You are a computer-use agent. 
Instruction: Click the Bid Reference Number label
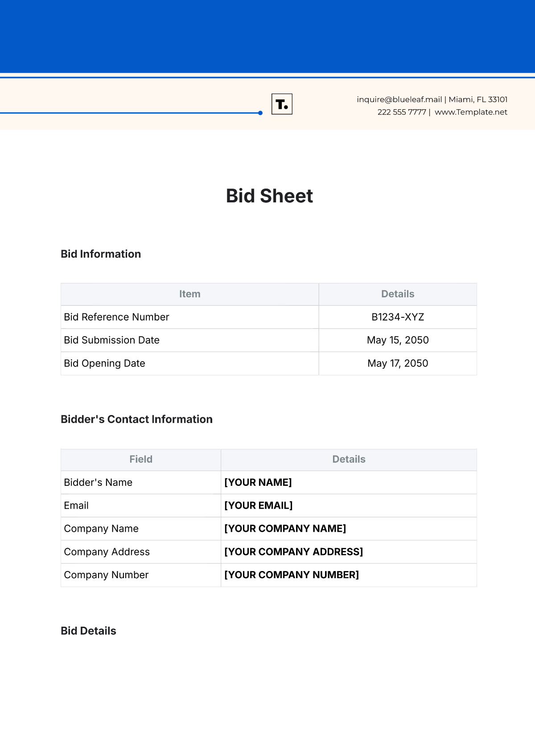pos(116,317)
